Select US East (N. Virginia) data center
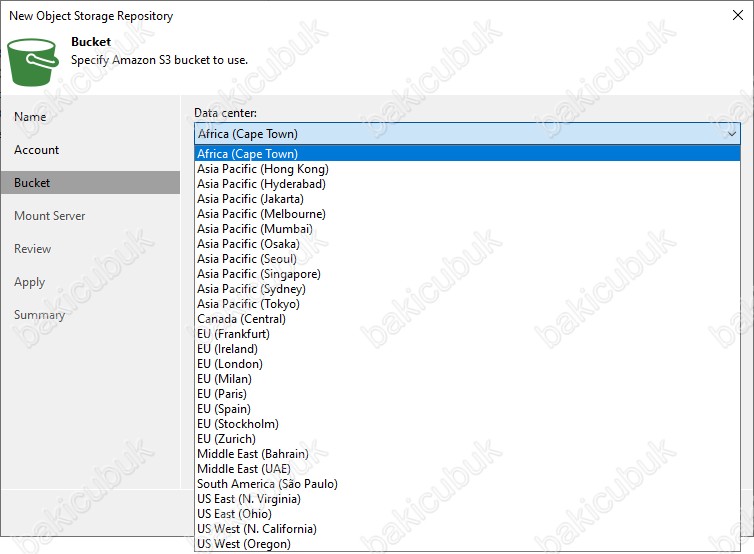Viewport: 754px width, 554px height. [467, 499]
